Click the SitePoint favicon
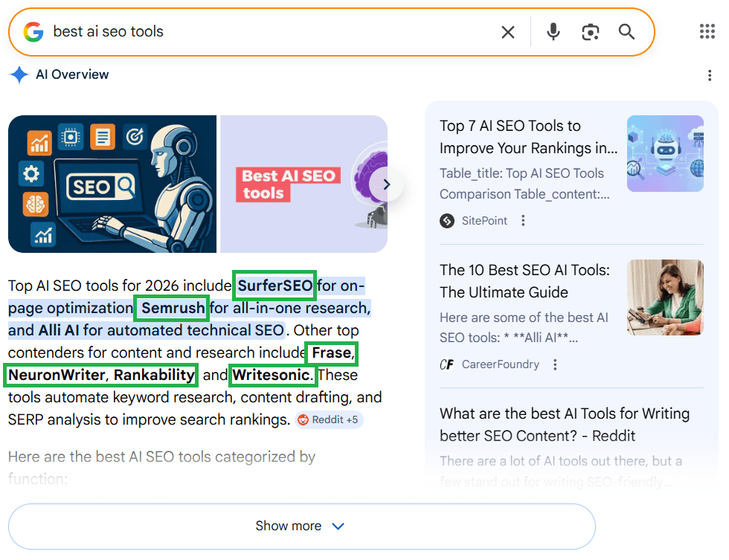This screenshot has height=560, width=729. click(446, 221)
